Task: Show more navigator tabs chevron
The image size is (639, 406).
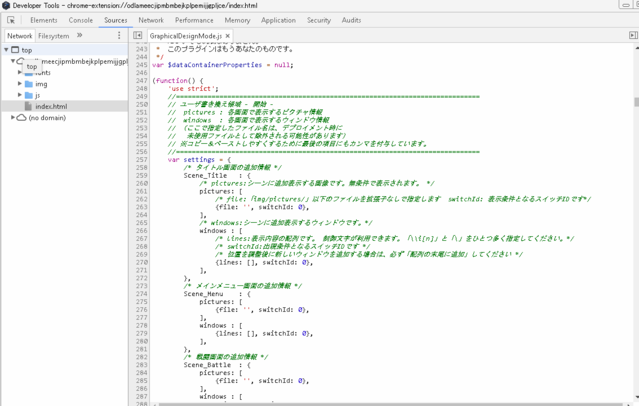Action: pos(79,35)
